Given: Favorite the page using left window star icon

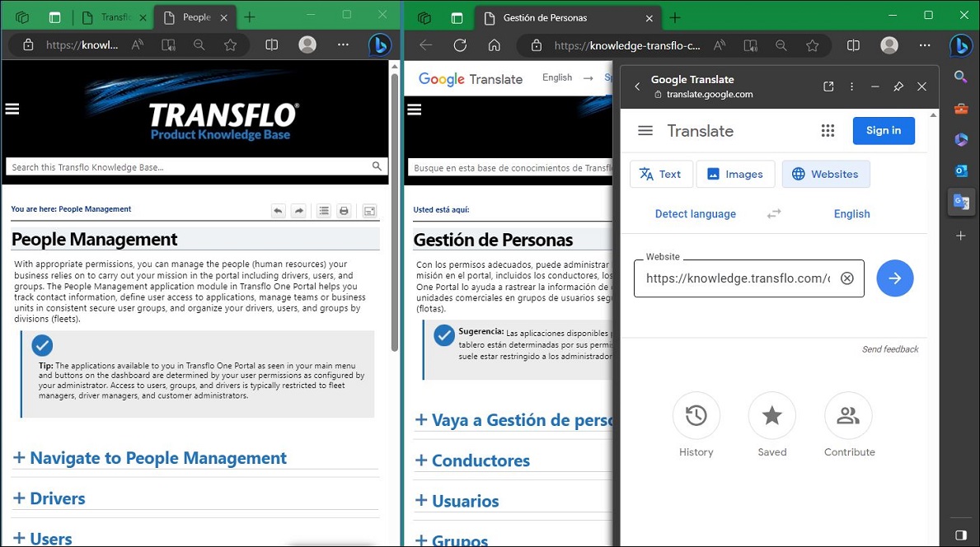Looking at the screenshot, I should pyautogui.click(x=230, y=45).
